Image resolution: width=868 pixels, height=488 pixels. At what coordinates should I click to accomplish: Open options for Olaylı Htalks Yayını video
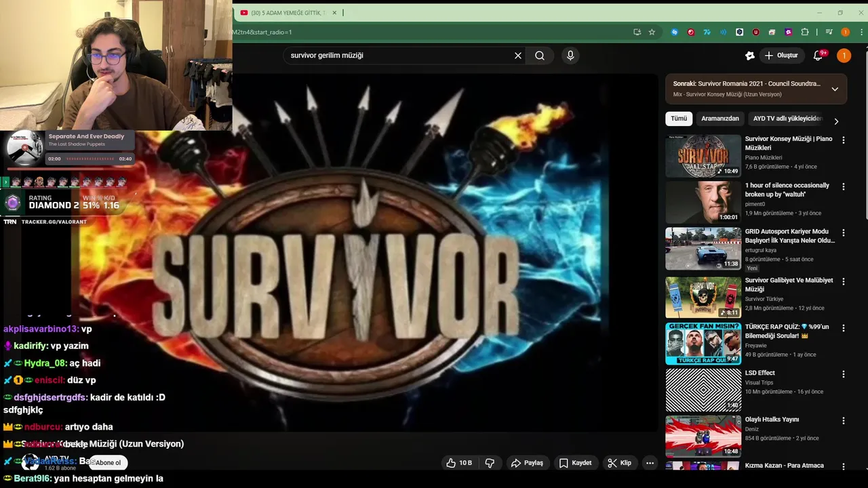click(844, 420)
